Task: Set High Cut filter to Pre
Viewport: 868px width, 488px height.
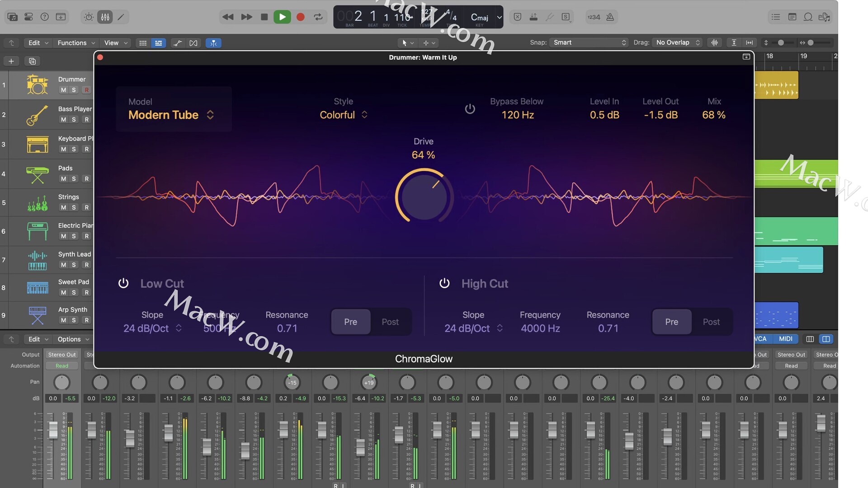Action: [x=671, y=322]
